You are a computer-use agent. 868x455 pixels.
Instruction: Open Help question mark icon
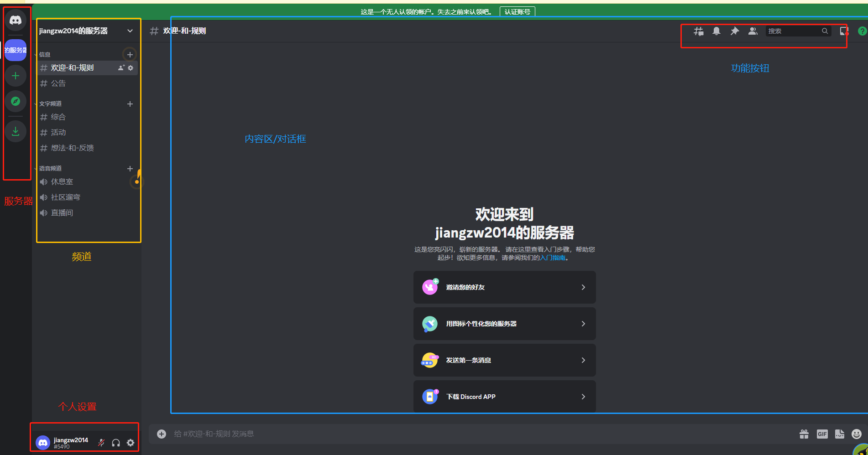coord(862,31)
